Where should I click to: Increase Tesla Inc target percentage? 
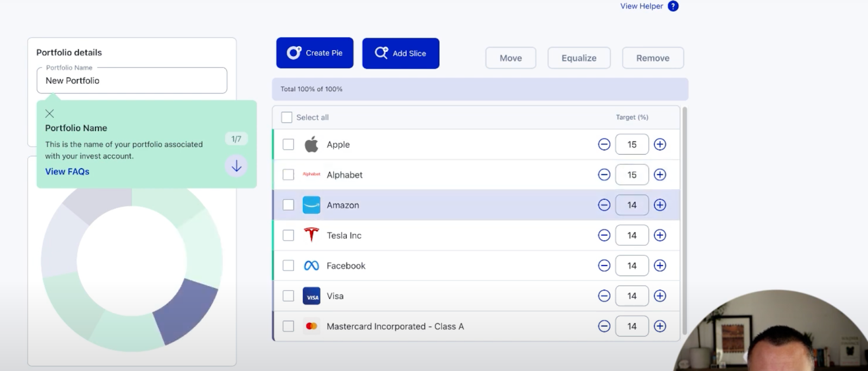click(x=660, y=235)
